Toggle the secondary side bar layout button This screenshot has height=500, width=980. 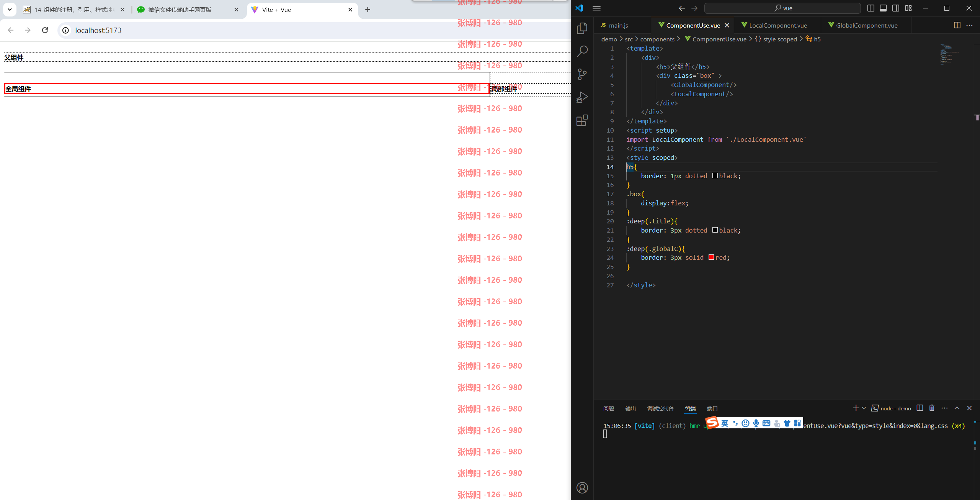[896, 8]
